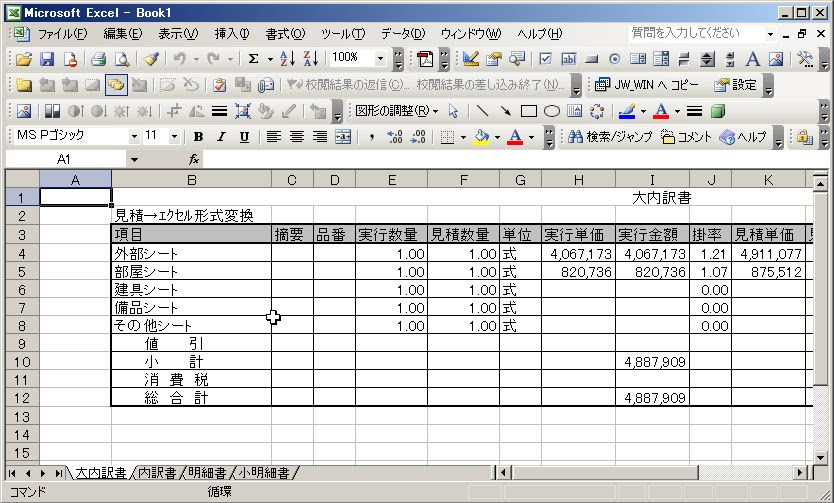Open the 挿入 menu
The width and height of the screenshot is (834, 503).
[232, 34]
